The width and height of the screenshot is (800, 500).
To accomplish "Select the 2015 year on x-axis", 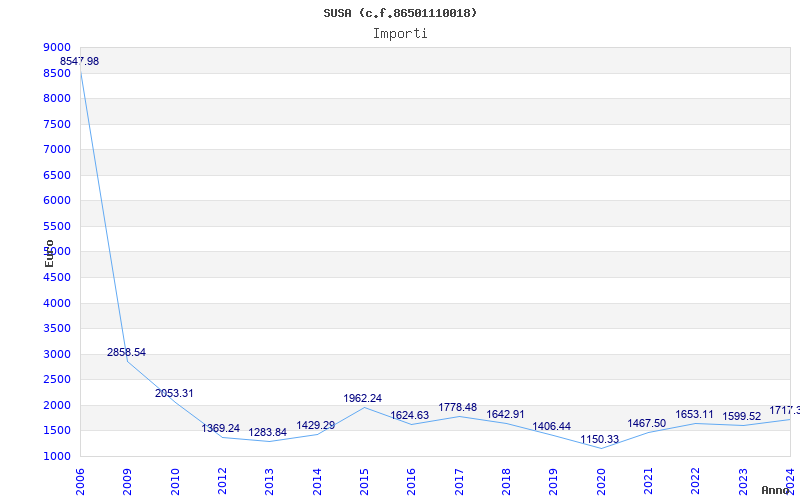I will 364,482.
